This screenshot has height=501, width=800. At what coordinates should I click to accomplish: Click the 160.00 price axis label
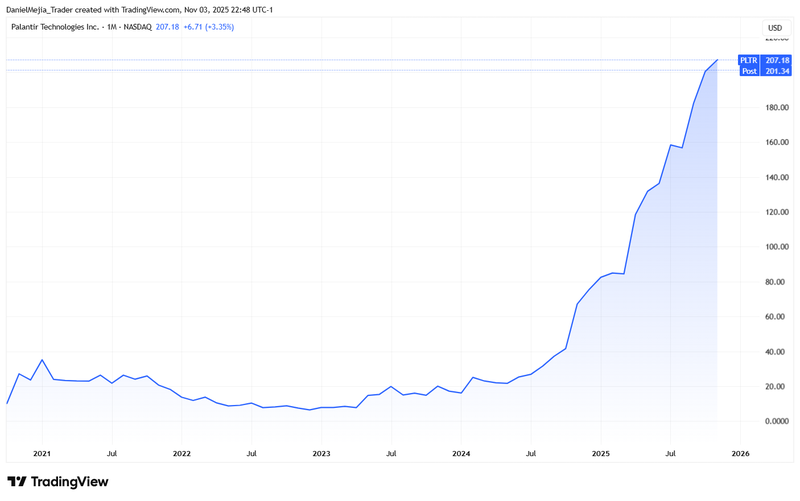[777, 142]
